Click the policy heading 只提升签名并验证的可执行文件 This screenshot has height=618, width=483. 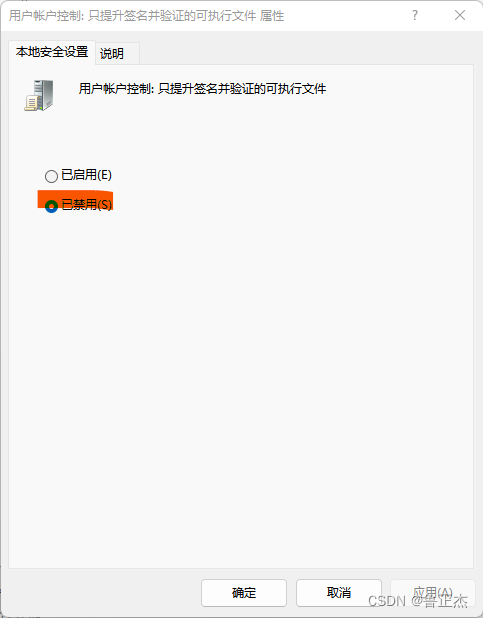tap(242, 88)
